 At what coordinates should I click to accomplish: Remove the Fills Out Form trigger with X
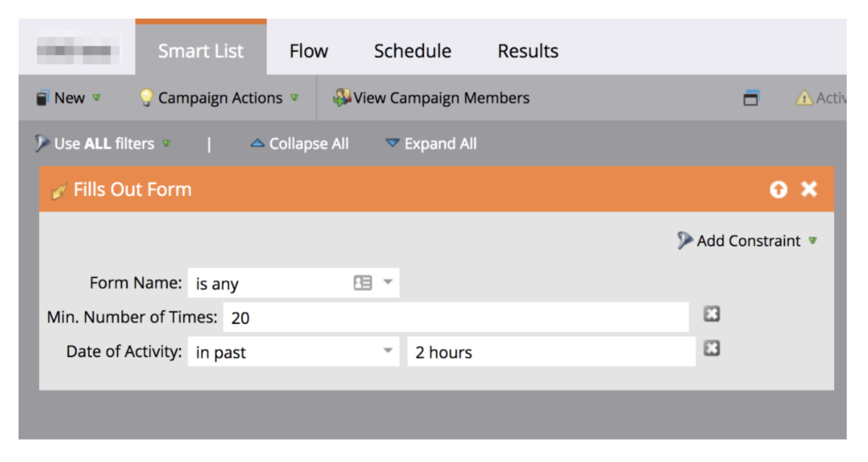coord(810,190)
